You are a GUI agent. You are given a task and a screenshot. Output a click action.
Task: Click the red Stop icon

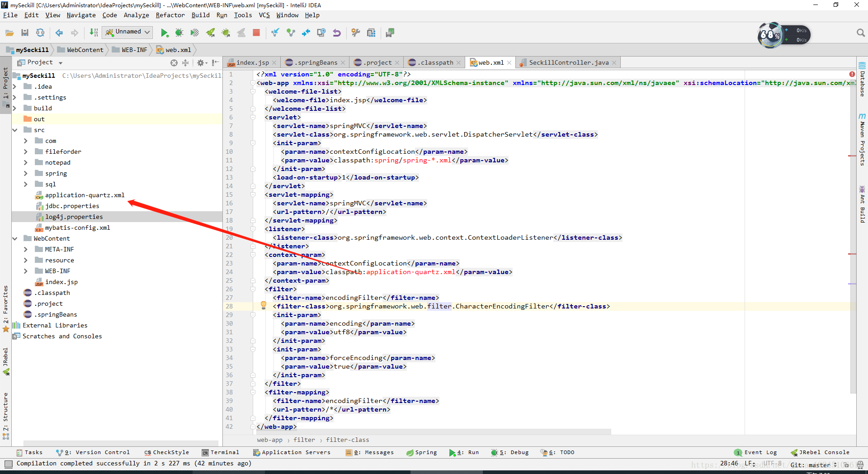(256, 33)
